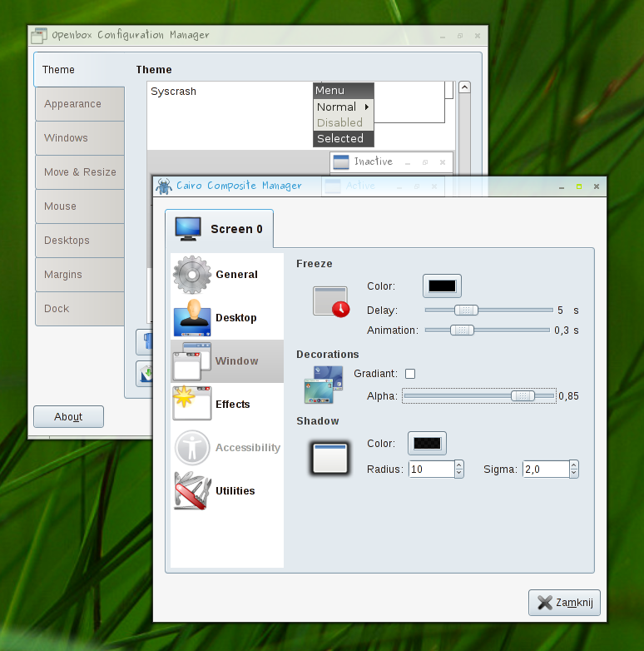Select the Theme tab in Openbox
This screenshot has width=644, height=651.
point(79,70)
